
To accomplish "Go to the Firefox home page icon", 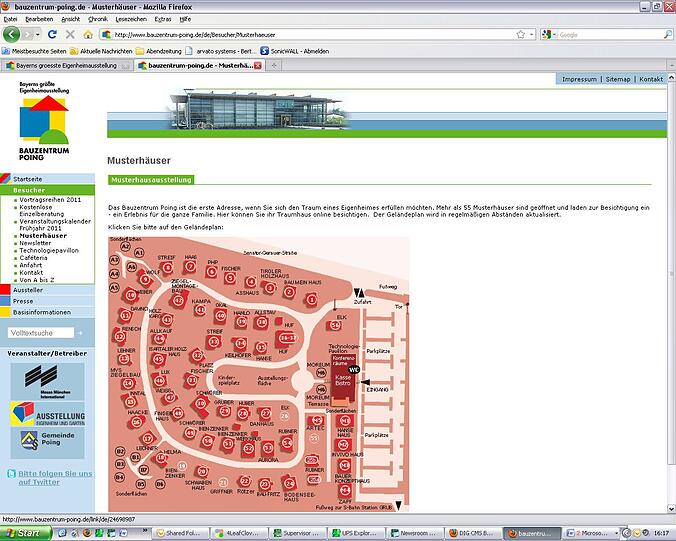I will pyautogui.click(x=88, y=34).
